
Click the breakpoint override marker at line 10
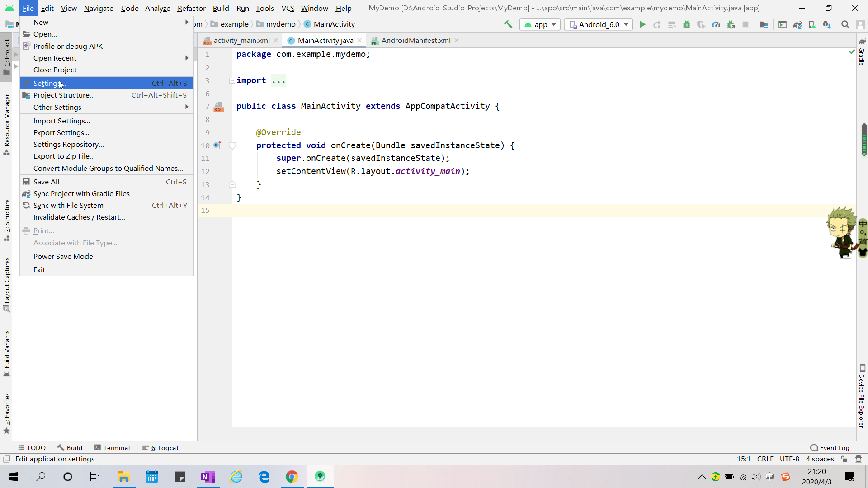click(x=217, y=145)
